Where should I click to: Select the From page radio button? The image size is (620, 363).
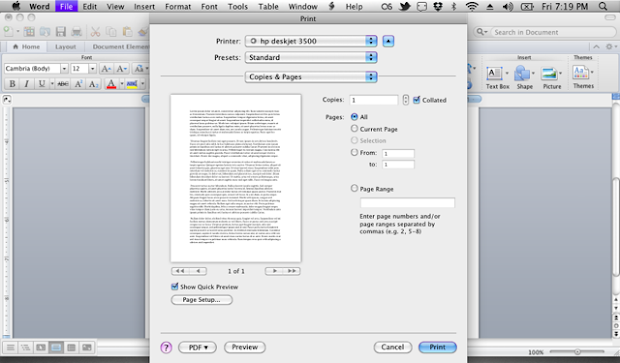[354, 152]
